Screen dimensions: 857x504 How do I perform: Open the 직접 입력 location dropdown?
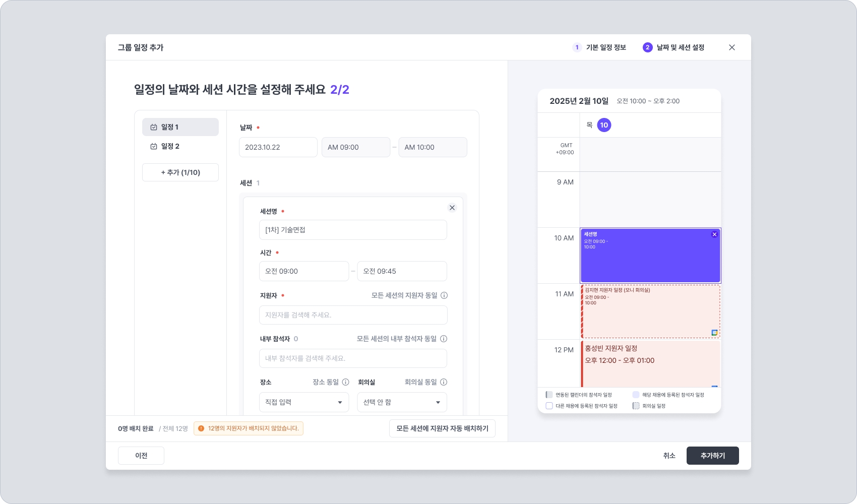[304, 402]
